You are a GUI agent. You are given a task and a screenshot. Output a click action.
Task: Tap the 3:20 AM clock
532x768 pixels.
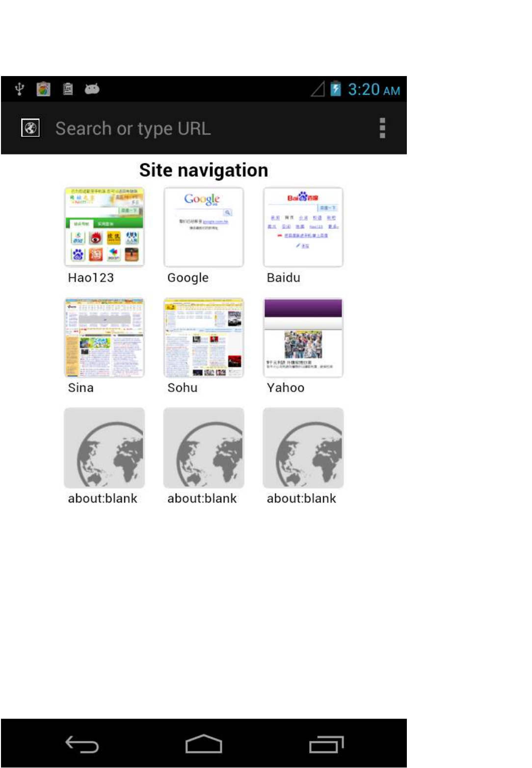click(x=374, y=90)
